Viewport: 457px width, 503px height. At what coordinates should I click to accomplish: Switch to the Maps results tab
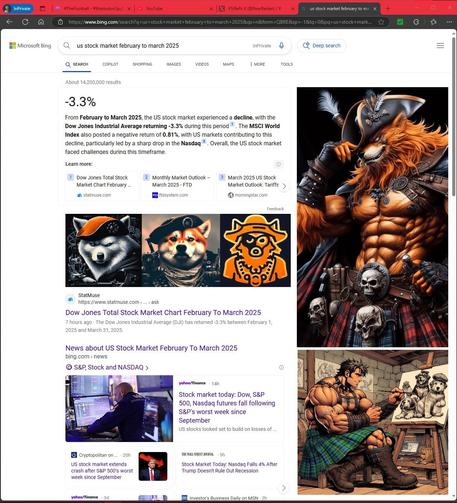click(228, 64)
